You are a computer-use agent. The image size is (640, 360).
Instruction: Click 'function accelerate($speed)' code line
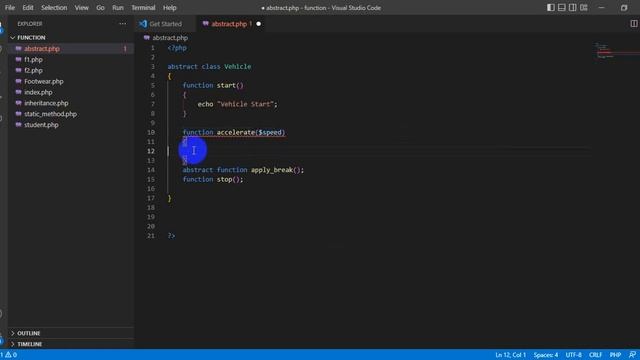tap(234, 132)
